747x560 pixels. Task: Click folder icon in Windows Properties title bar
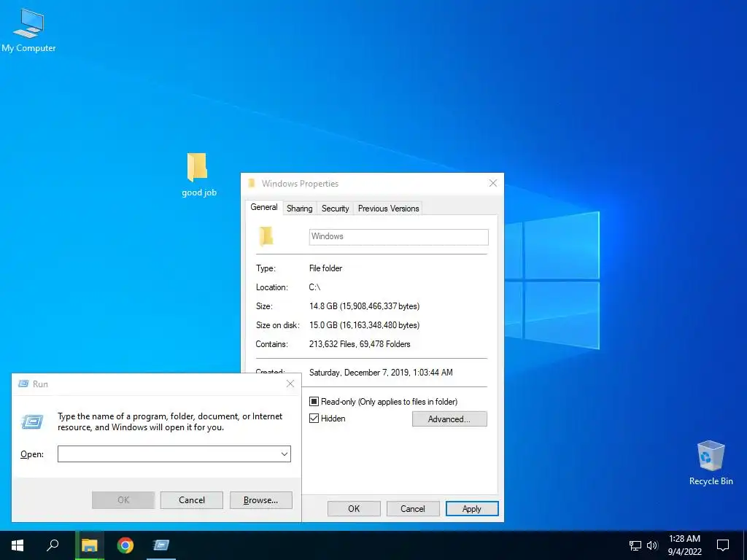[x=252, y=183]
